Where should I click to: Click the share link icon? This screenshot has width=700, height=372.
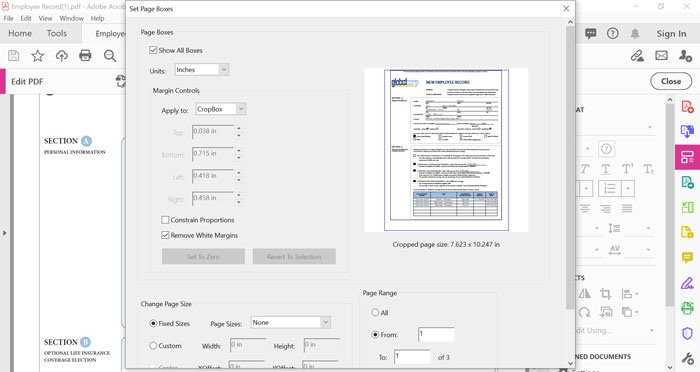click(637, 55)
